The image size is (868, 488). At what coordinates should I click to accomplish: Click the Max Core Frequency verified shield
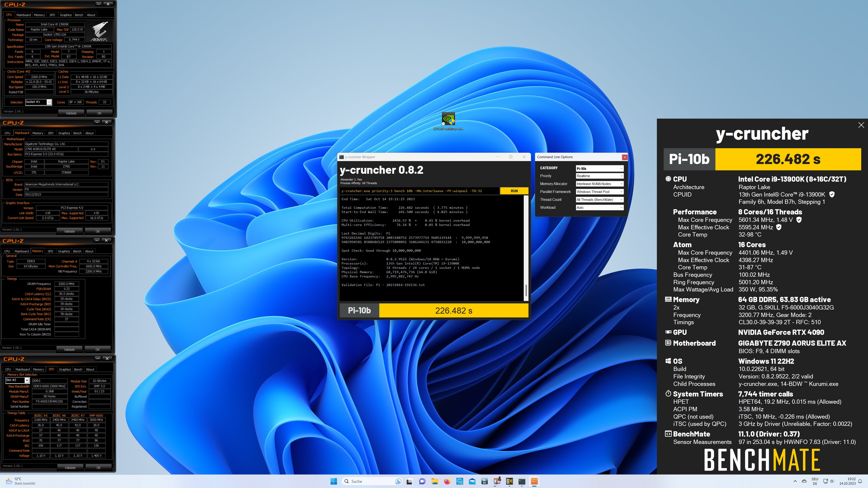[799, 220]
